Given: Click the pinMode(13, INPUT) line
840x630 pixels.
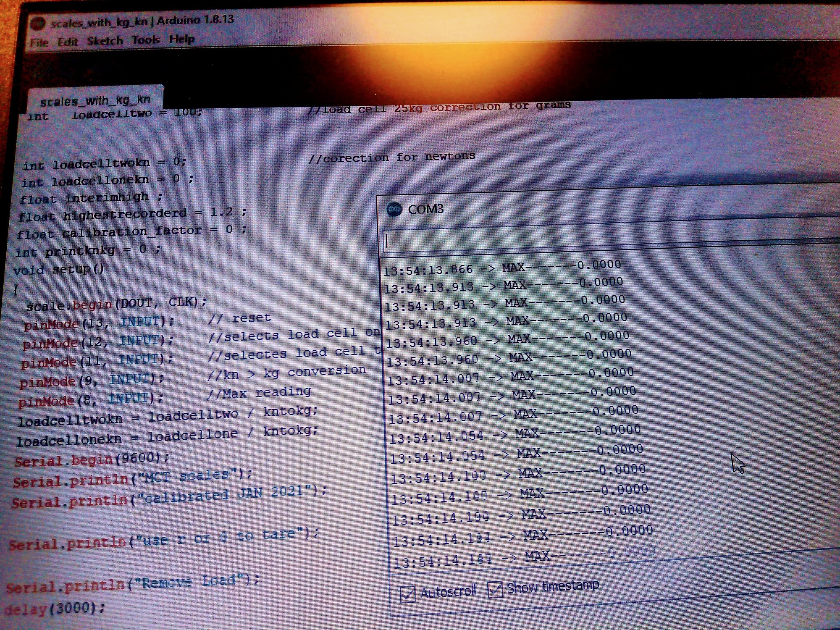Looking at the screenshot, I should 99,323.
